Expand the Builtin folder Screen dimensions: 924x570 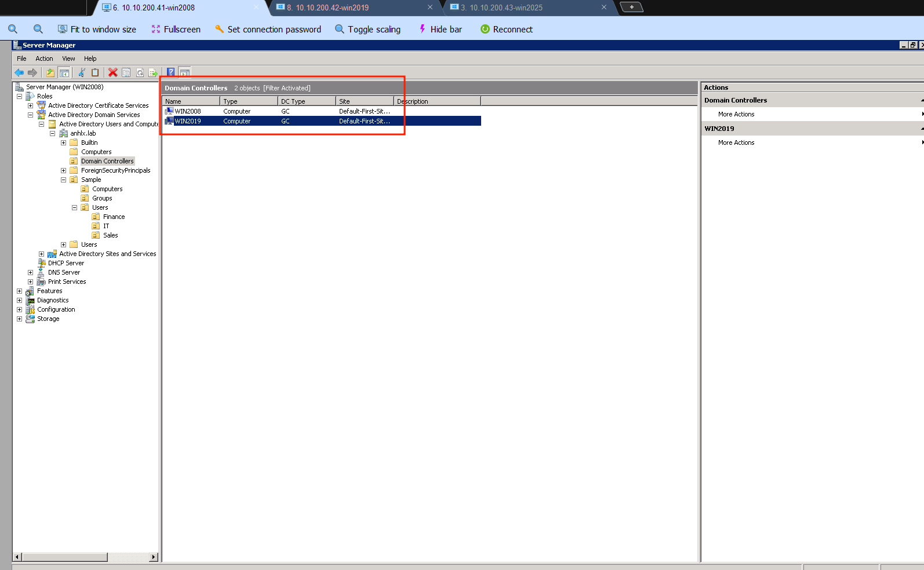pyautogui.click(x=63, y=142)
